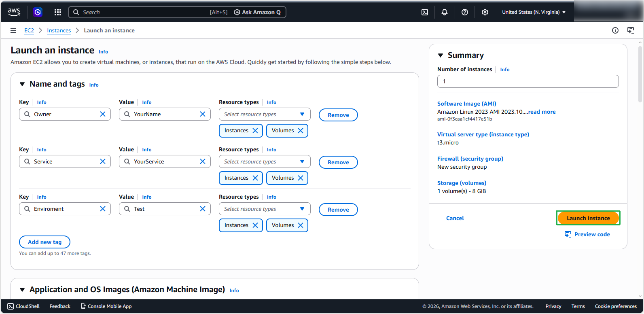
Task: Clear the Service key field
Action: [x=103, y=161]
